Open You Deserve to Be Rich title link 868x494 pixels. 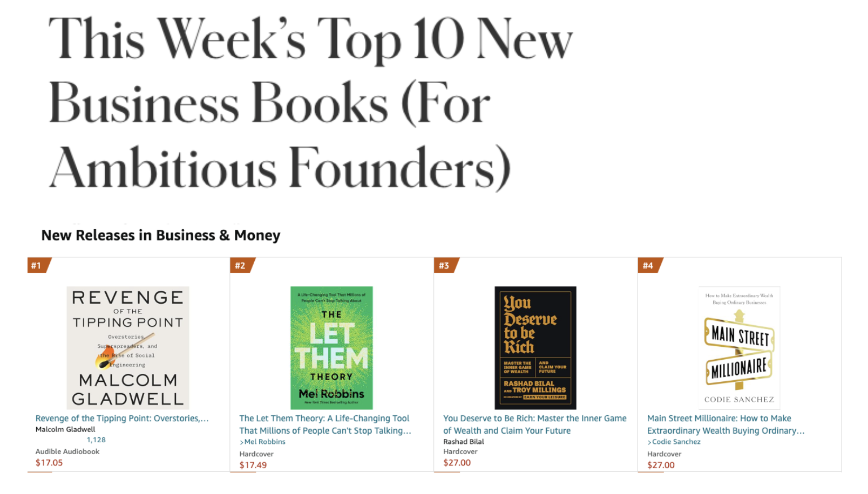[535, 424]
